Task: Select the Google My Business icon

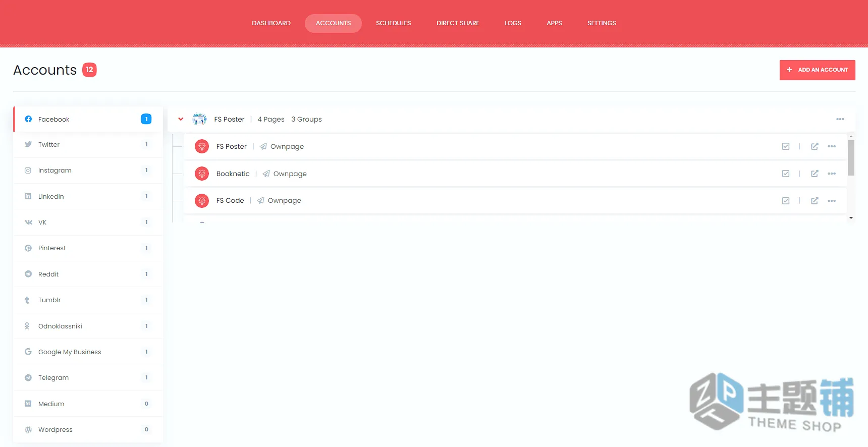Action: coord(28,352)
